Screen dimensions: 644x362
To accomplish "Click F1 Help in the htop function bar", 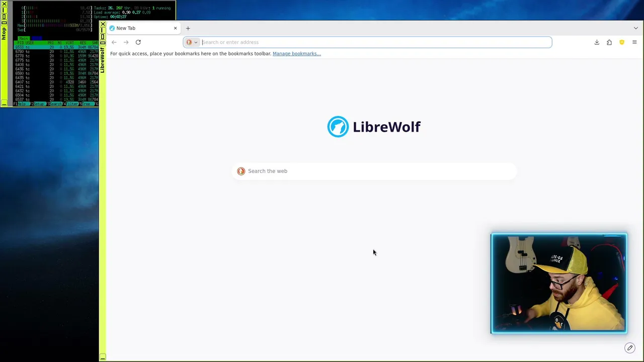I will (x=22, y=104).
